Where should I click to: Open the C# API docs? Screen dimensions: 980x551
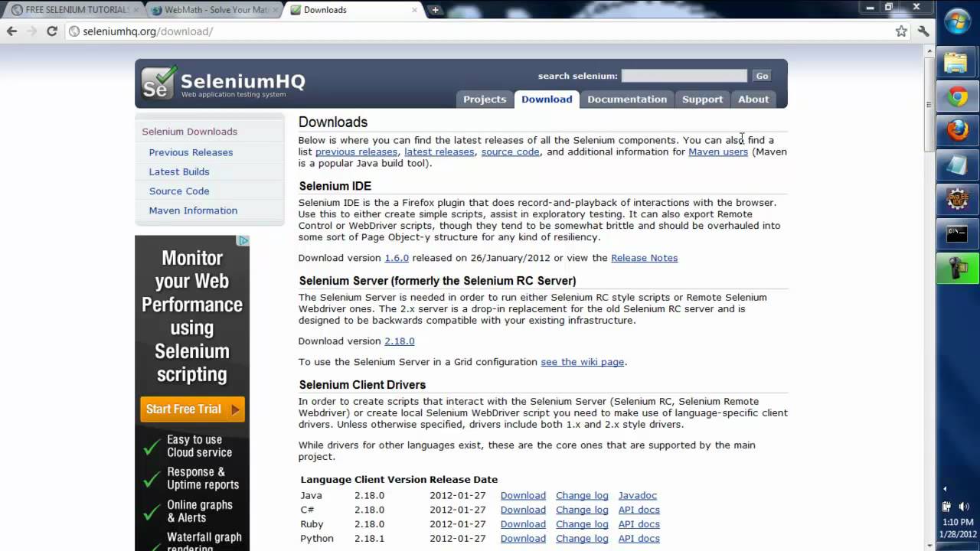(639, 510)
